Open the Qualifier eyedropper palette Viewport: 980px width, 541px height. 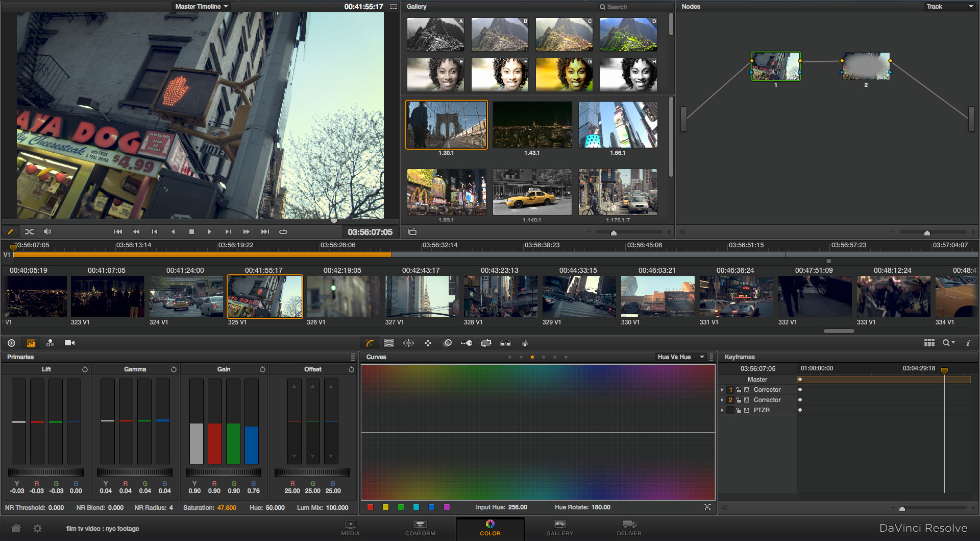pyautogui.click(x=389, y=343)
